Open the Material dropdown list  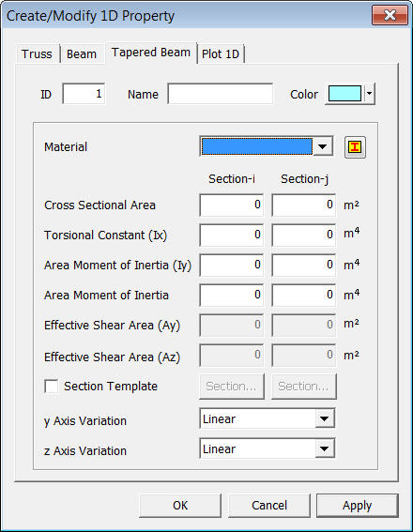(322, 146)
